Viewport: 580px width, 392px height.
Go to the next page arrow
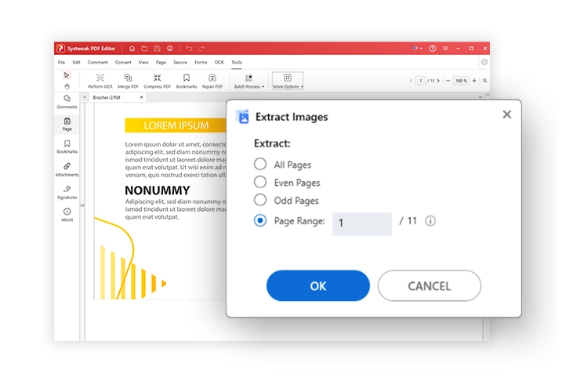(x=438, y=81)
